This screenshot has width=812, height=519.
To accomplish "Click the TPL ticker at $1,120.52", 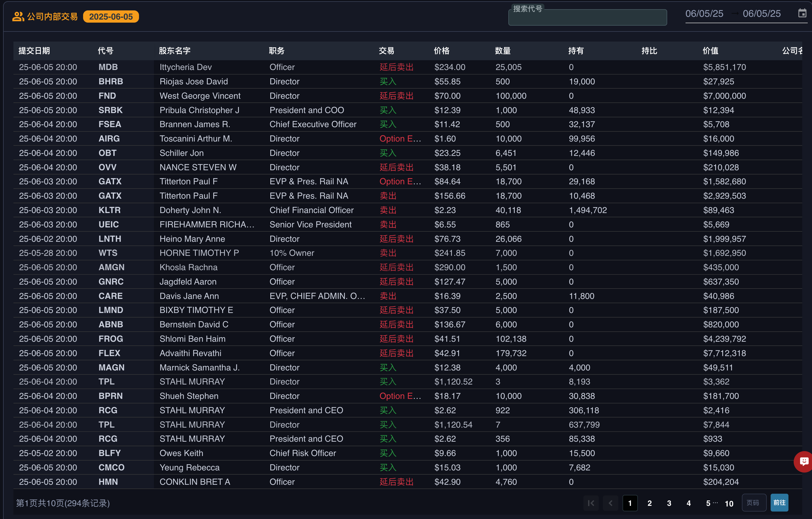I will [106, 382].
